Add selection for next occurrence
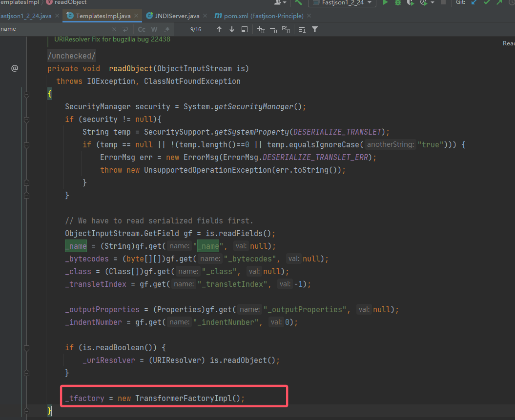The width and height of the screenshot is (515, 420). click(261, 30)
